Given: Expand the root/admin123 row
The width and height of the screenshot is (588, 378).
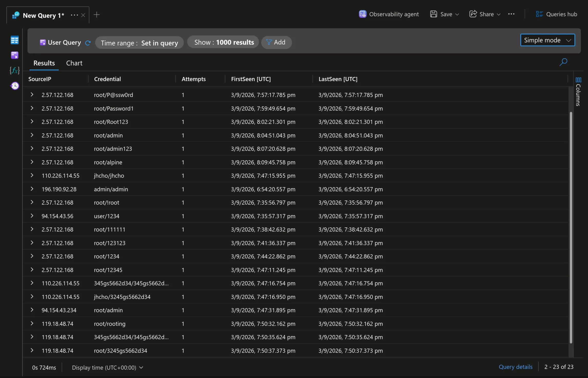Looking at the screenshot, I should (x=32, y=148).
